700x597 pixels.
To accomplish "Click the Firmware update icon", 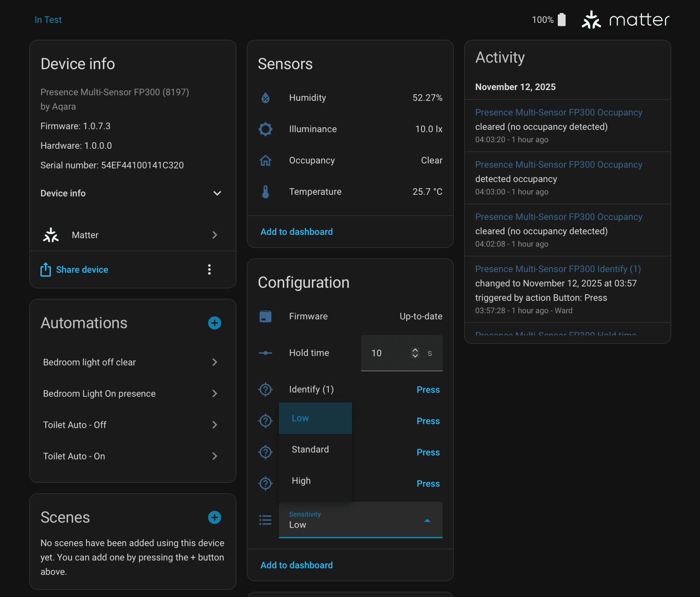I will pyautogui.click(x=265, y=316).
